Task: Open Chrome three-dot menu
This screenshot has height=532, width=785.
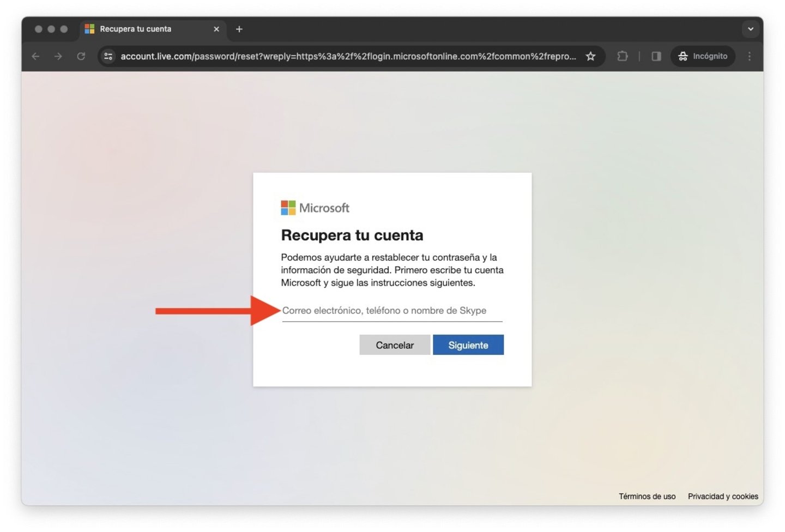Action: 750,56
